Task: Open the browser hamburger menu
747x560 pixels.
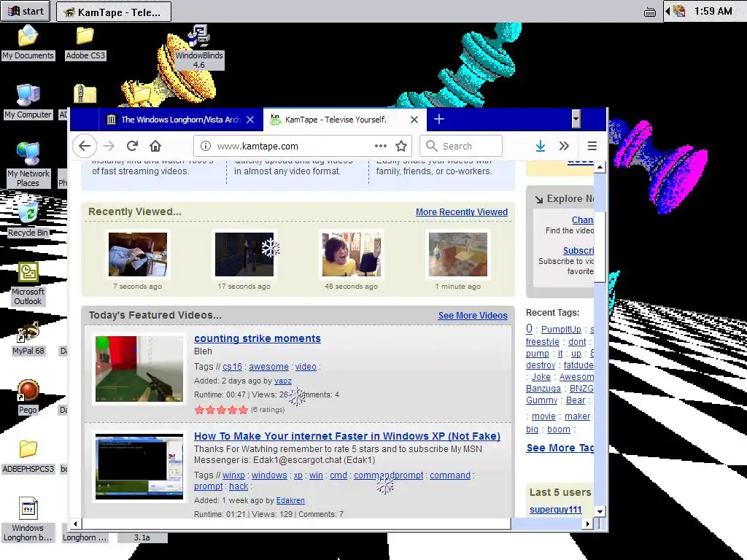Action: [592, 146]
